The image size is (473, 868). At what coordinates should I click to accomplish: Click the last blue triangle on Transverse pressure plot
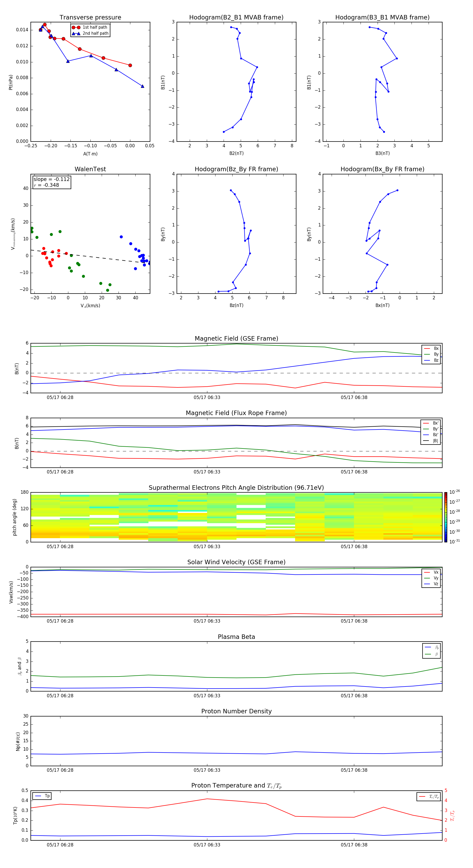click(142, 86)
